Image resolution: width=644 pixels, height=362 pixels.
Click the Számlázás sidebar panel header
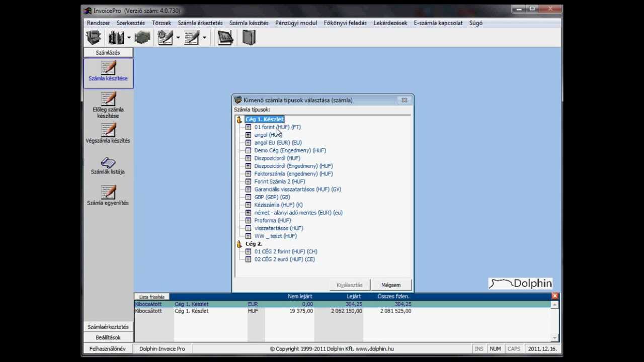click(x=108, y=52)
